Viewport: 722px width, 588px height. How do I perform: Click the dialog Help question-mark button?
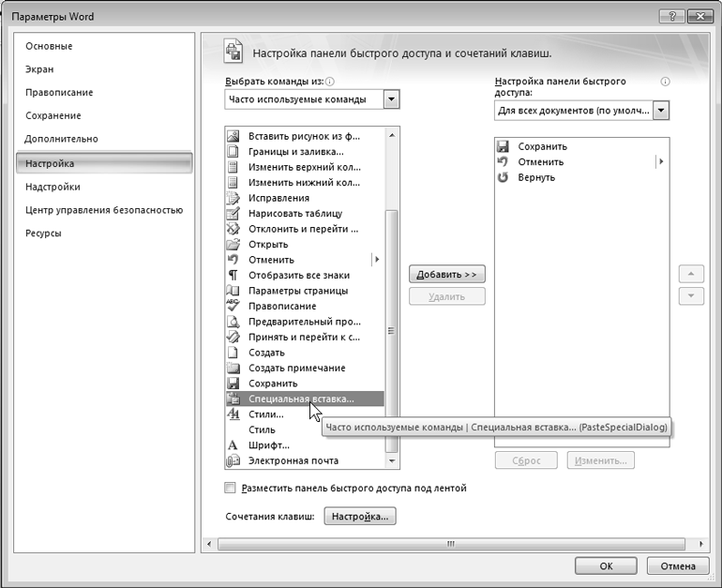tap(671, 17)
